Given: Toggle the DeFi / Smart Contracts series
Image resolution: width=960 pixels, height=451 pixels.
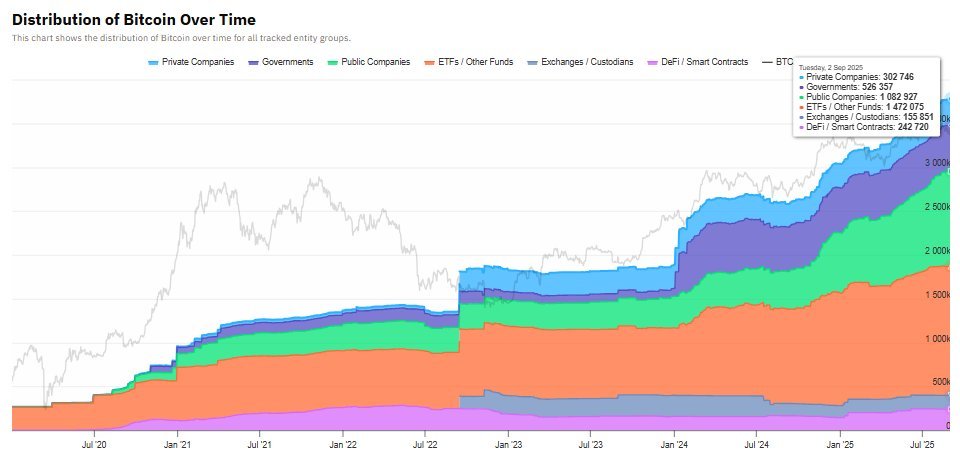Looking at the screenshot, I should tap(698, 62).
